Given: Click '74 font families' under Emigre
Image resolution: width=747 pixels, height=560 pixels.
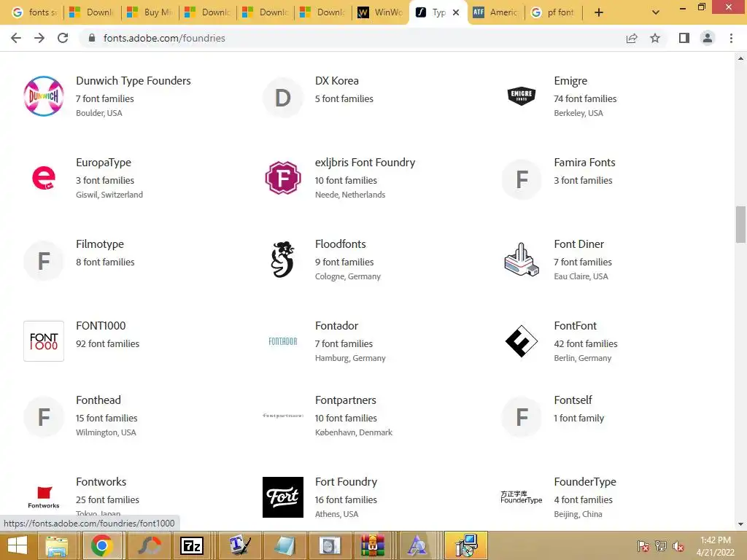Looking at the screenshot, I should [585, 99].
